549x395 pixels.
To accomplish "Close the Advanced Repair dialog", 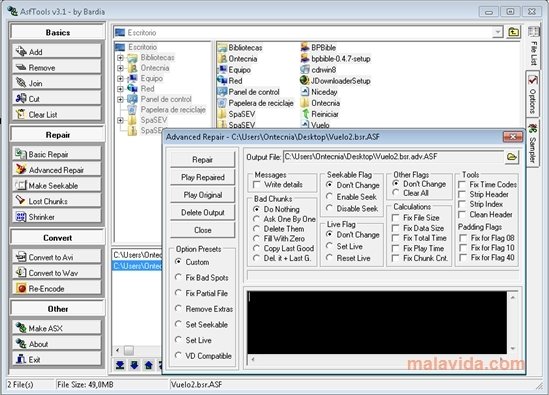I will tap(513, 137).
